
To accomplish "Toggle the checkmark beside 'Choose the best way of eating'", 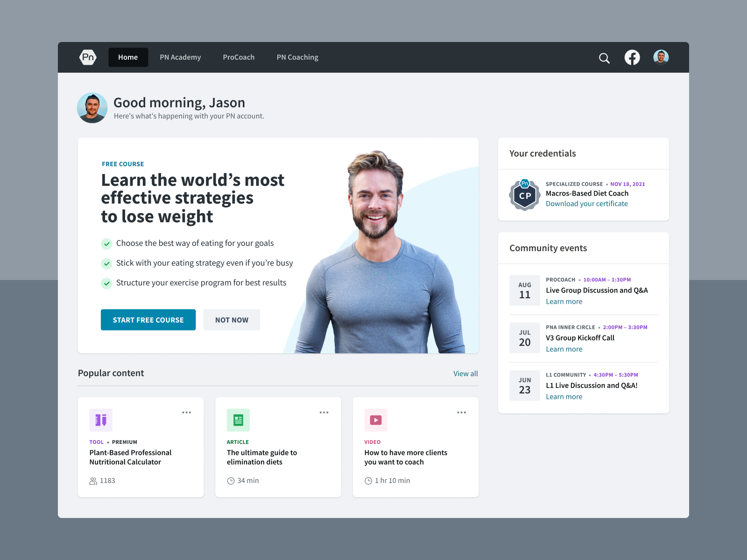I will click(106, 244).
